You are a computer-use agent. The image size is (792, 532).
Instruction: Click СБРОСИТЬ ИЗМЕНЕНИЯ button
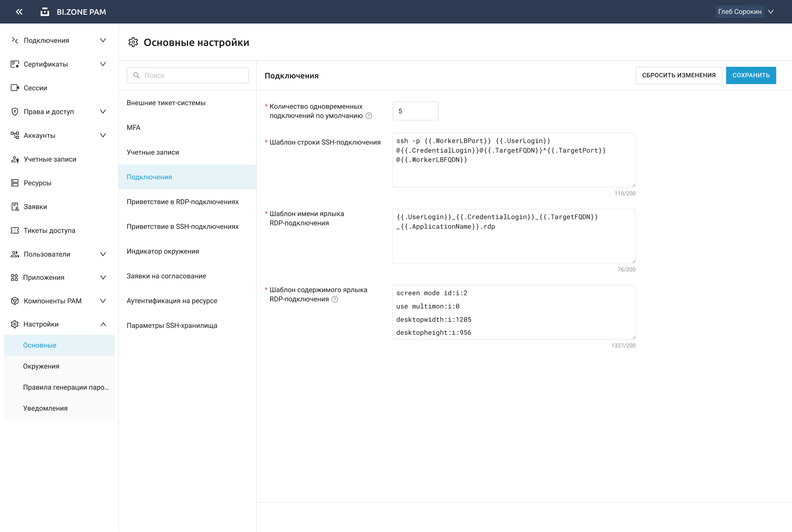(679, 75)
